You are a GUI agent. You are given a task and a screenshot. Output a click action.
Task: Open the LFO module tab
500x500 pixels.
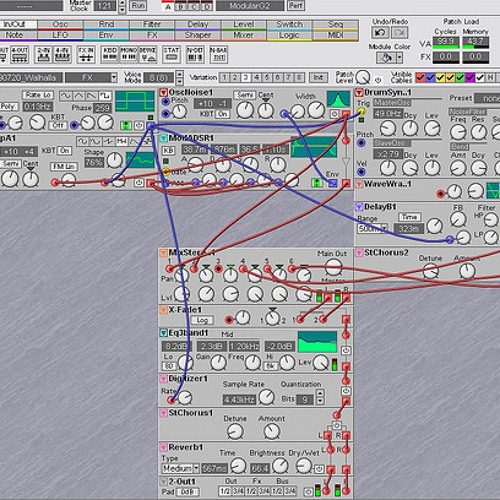[60, 35]
